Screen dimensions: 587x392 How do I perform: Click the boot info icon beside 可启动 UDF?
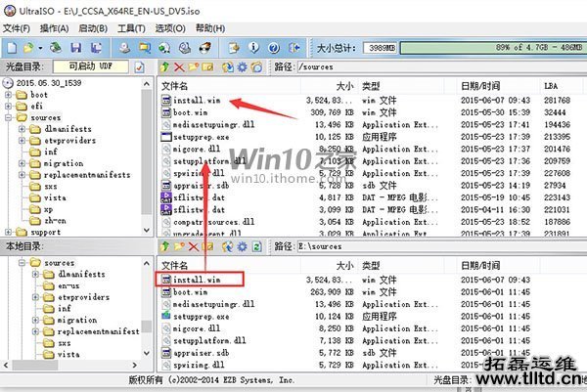coord(139,66)
